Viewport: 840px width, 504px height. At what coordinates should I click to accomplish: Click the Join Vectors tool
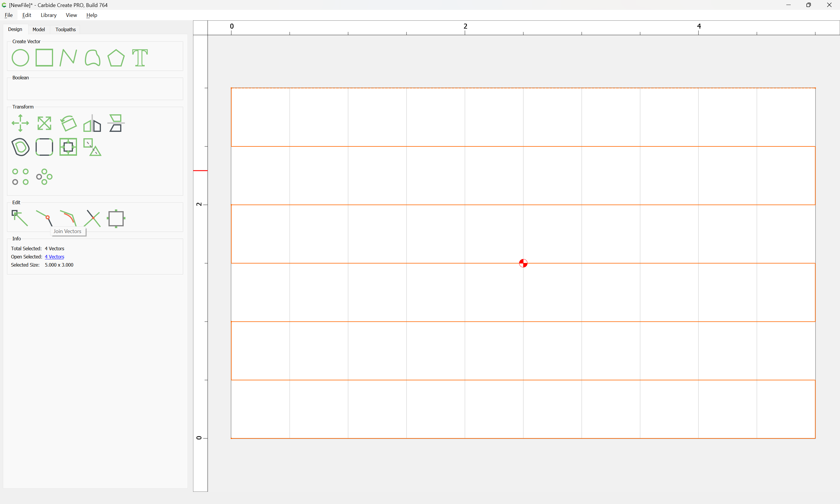(44, 218)
